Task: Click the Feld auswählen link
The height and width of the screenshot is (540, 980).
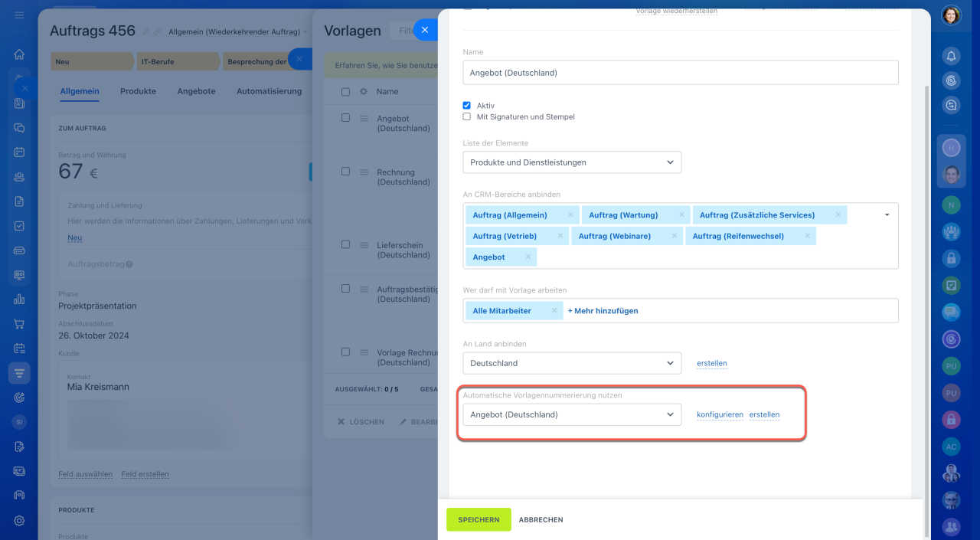Action: click(85, 474)
